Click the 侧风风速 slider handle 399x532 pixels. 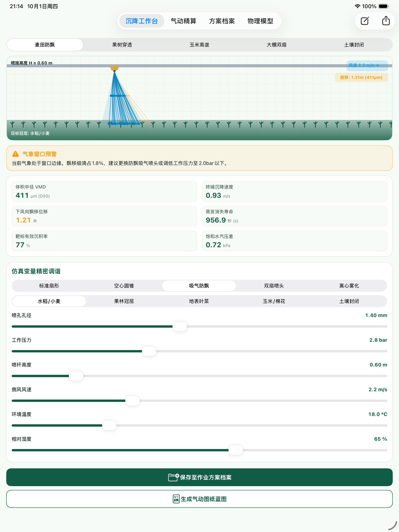pyautogui.click(x=132, y=401)
